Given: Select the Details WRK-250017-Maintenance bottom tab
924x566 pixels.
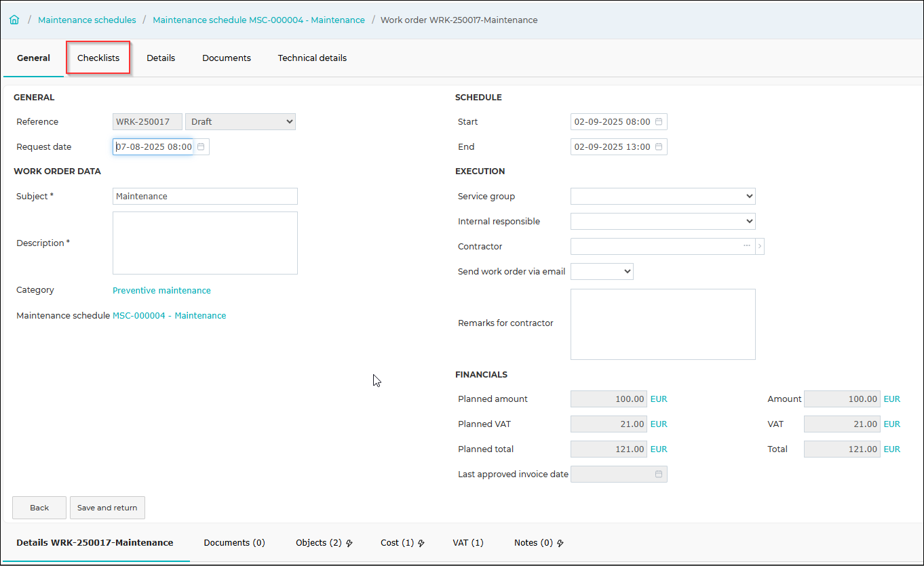Looking at the screenshot, I should point(95,543).
